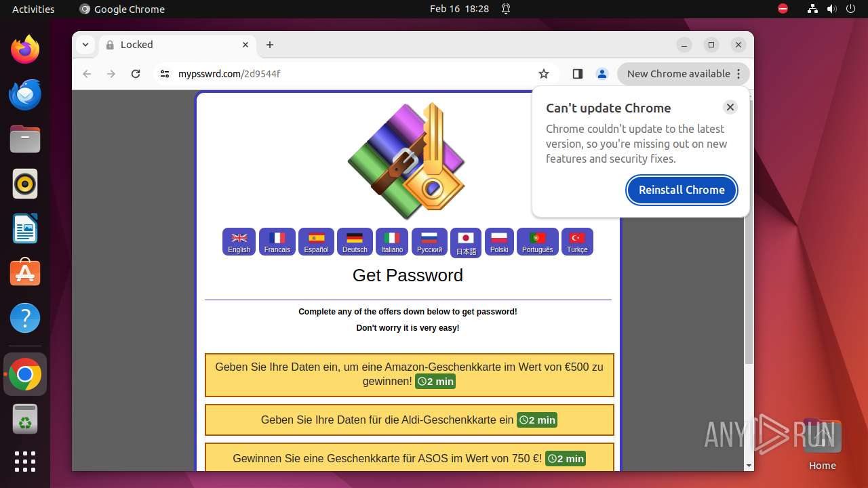Launch Thunderbird mail from the dock
The width and height of the screenshot is (868, 488).
click(x=25, y=94)
